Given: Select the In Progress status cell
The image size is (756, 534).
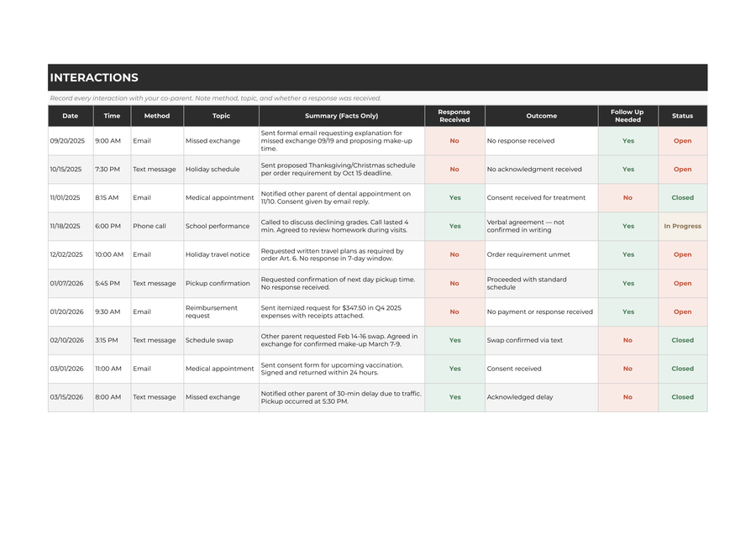Looking at the screenshot, I should tap(683, 226).
